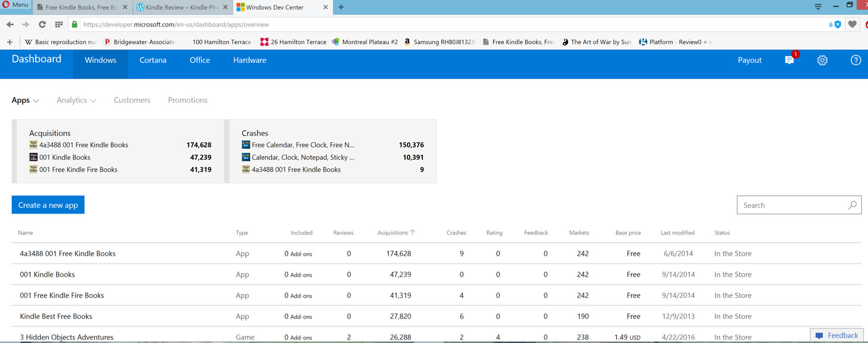Open Platform - Review0 bookmark
The width and height of the screenshot is (868, 343).
pos(674,42)
